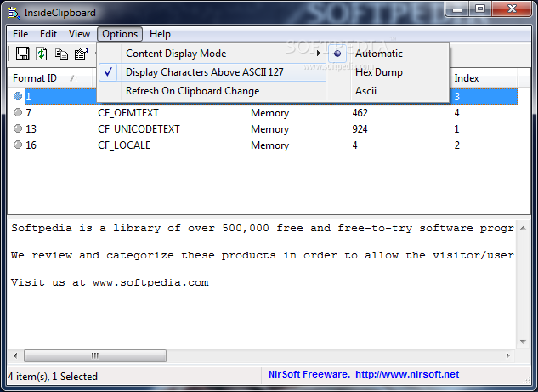Click the Properties toolbar icon
538x392 pixels.
coord(82,54)
